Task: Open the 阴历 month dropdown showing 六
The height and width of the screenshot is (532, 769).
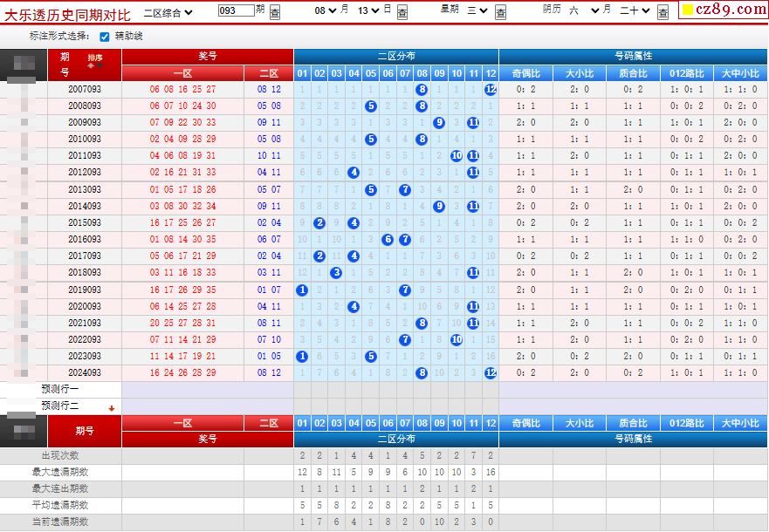Action: (584, 10)
